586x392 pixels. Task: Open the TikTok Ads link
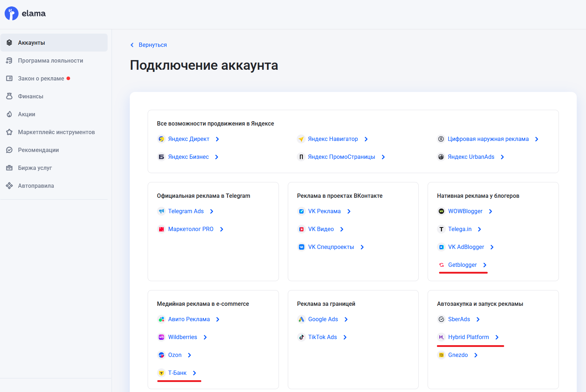tap(322, 337)
